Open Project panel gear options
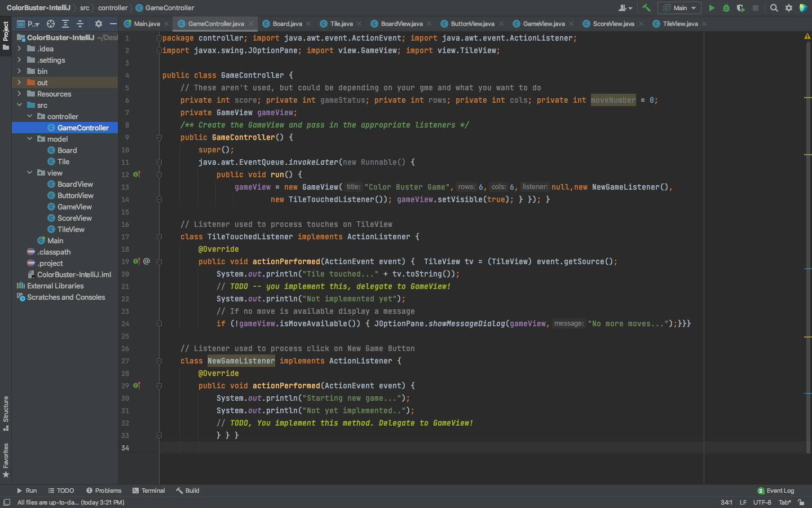Viewport: 812px width, 508px height. pyautogui.click(x=99, y=24)
